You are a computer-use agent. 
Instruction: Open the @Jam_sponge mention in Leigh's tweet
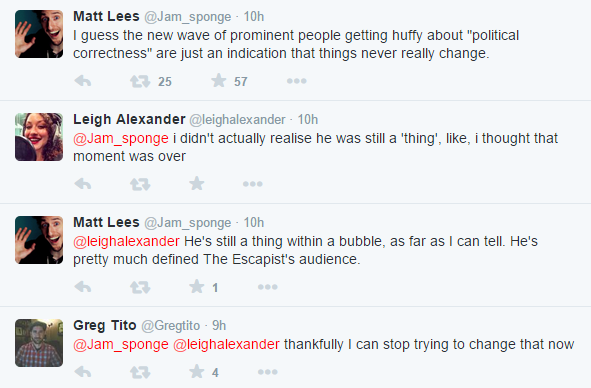[x=121, y=138]
